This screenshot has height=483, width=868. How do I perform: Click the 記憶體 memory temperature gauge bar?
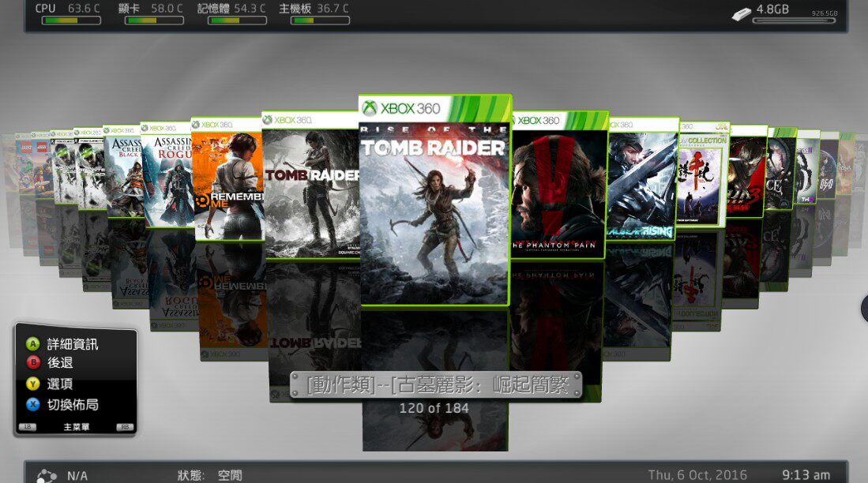coord(238,21)
